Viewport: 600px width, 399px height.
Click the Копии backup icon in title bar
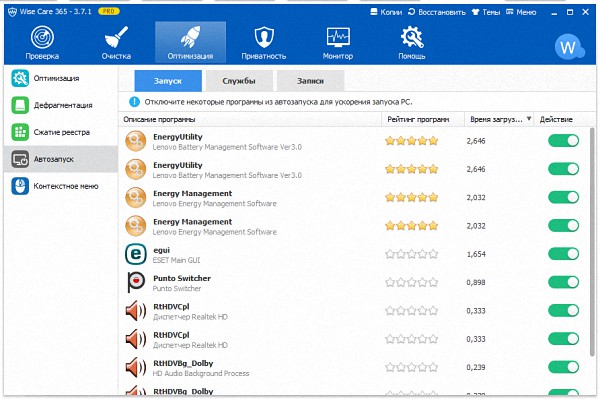click(374, 12)
